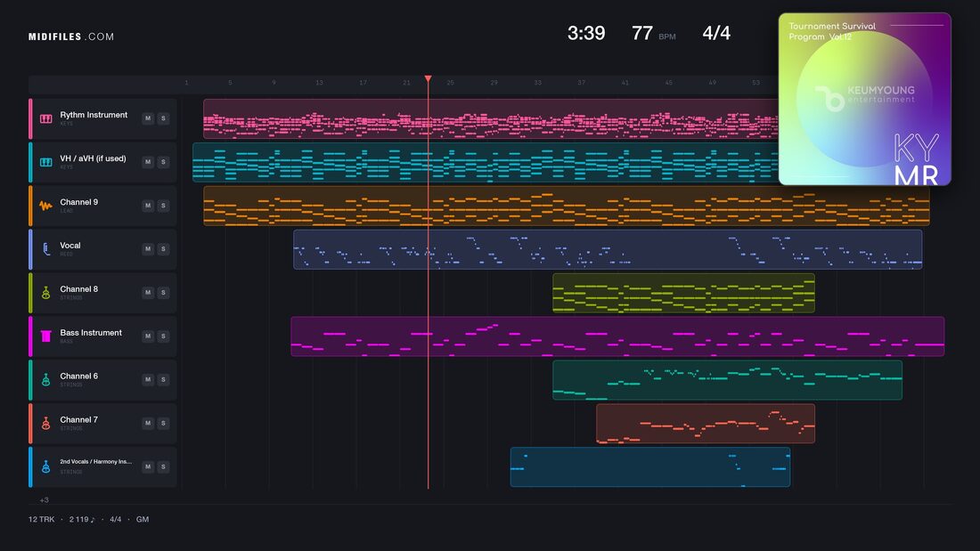The height and width of the screenshot is (551, 980).
Task: Select the olive Channel 8 MIDI clip
Action: (683, 293)
